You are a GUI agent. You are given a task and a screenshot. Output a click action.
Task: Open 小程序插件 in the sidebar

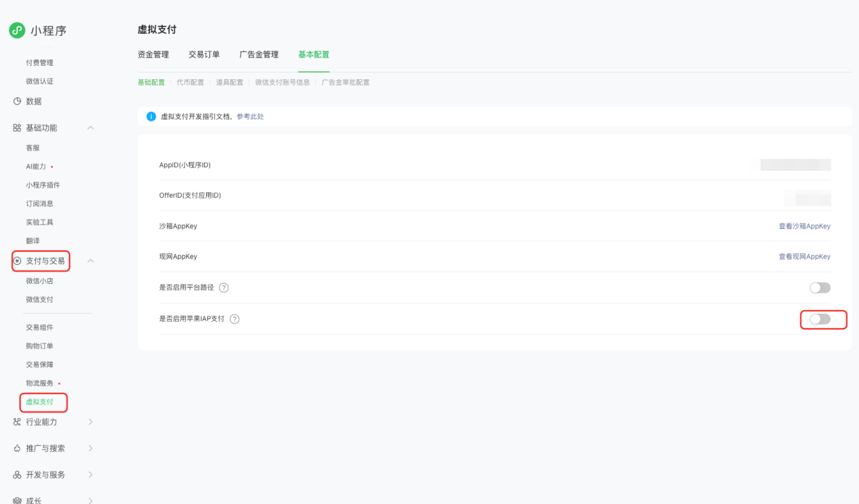(x=43, y=185)
